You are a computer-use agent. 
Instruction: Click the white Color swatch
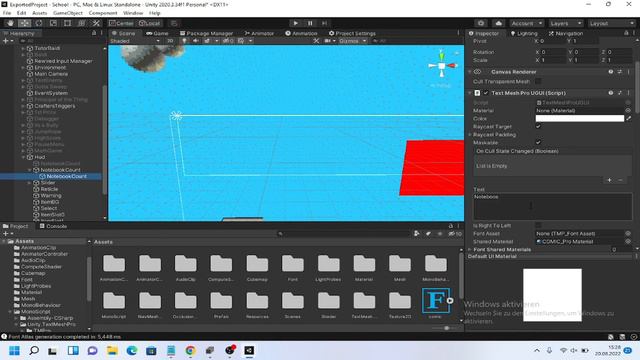[x=580, y=118]
